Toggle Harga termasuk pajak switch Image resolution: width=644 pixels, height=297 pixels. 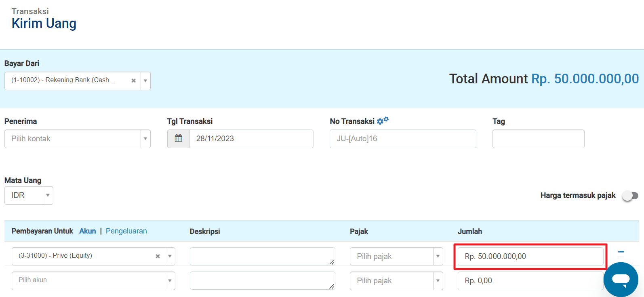(630, 196)
